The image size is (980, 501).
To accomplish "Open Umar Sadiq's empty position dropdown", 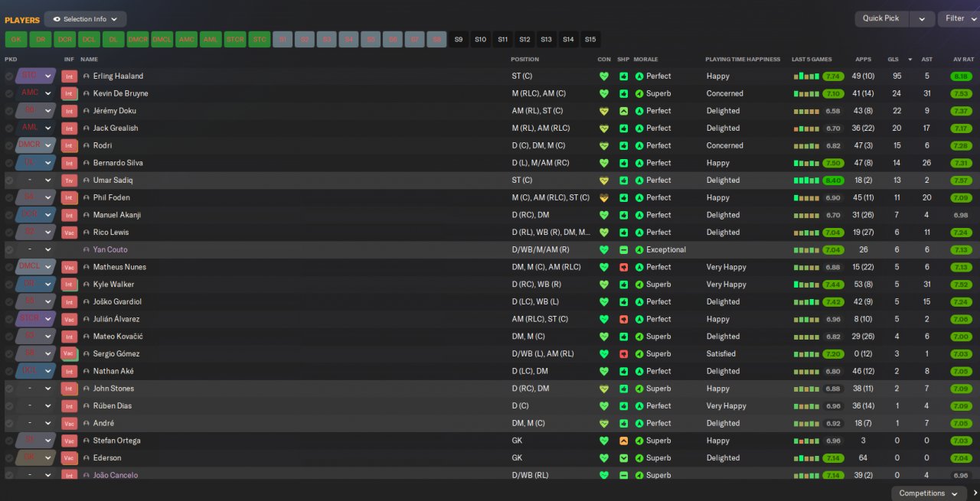I will point(36,181).
